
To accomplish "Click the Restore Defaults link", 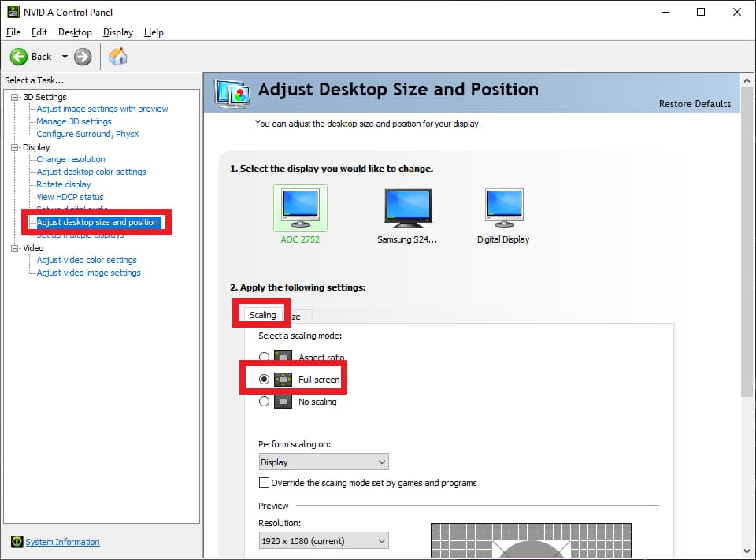I will (x=695, y=104).
